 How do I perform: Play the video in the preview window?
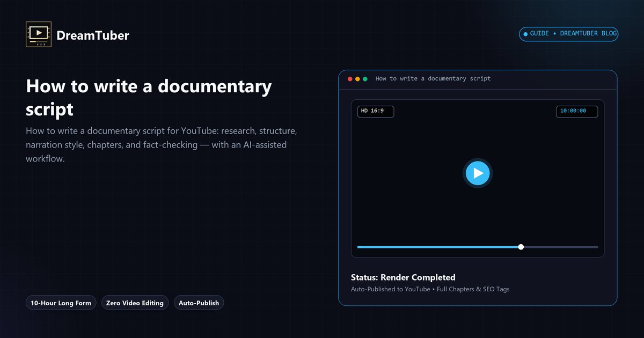tap(478, 173)
